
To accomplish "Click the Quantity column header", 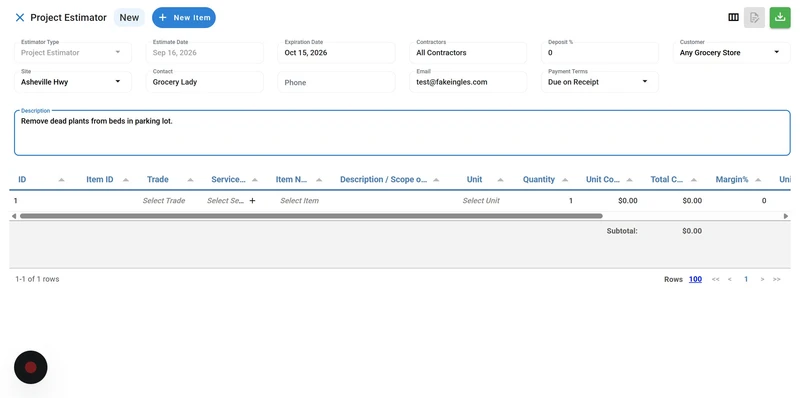I will pyautogui.click(x=539, y=180).
